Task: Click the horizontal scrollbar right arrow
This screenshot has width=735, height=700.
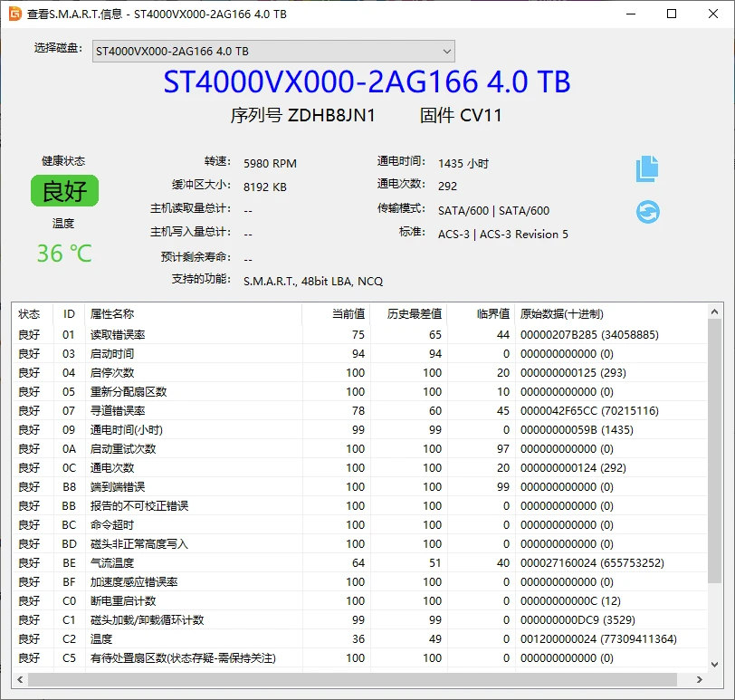Action: (x=700, y=679)
